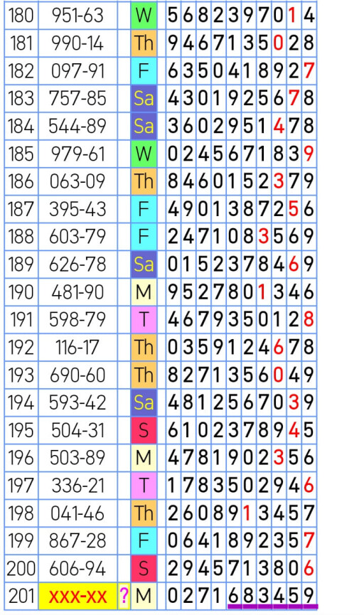Select the red digit 0 in row 181

(x=278, y=43)
